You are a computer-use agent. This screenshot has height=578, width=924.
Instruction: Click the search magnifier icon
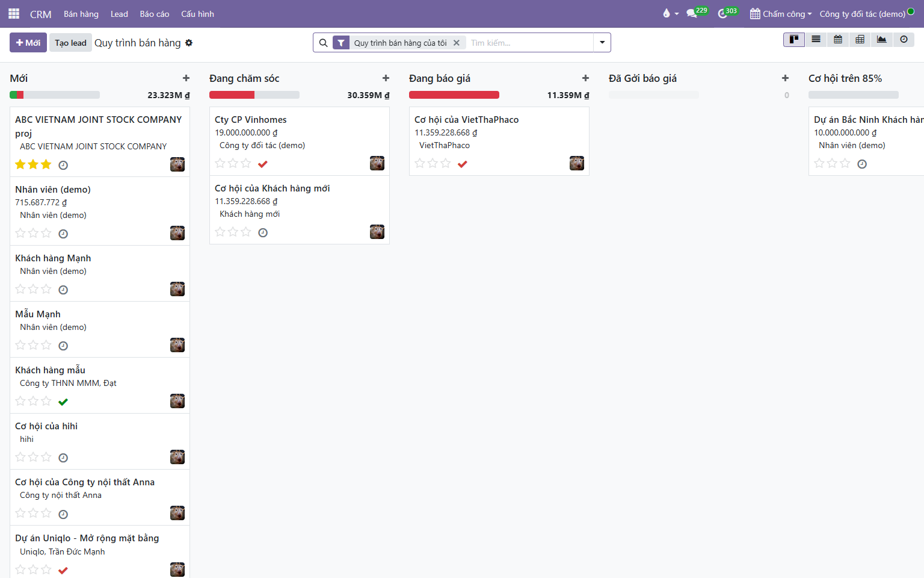[x=323, y=43]
